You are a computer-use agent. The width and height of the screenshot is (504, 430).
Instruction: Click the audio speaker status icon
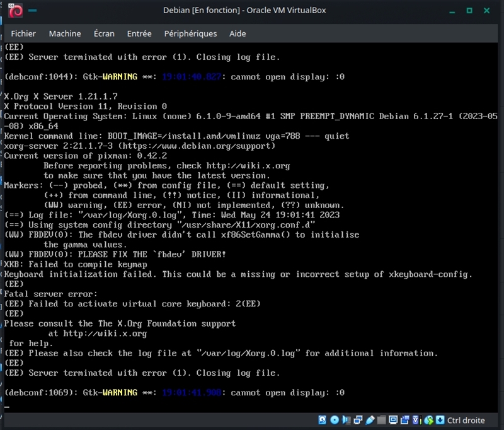[346, 420]
